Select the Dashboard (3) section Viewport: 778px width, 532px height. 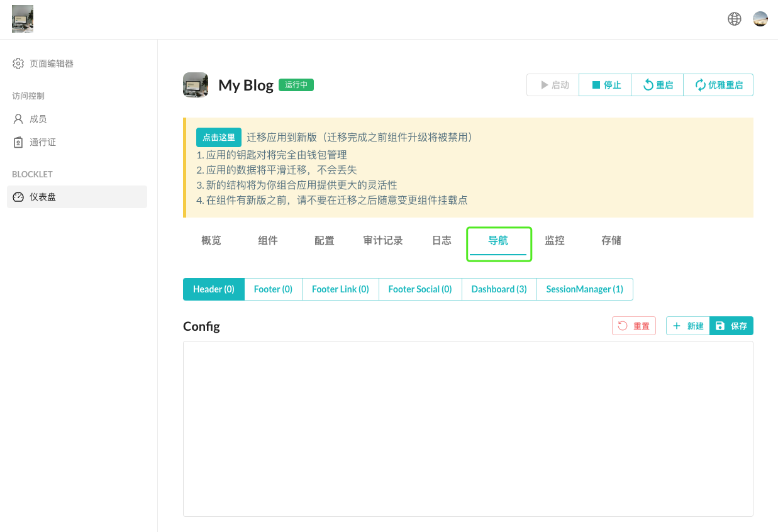pos(499,289)
